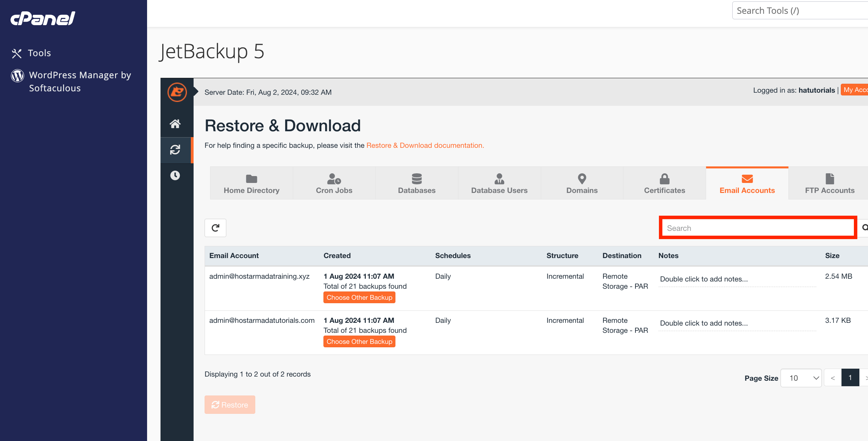Screen dimensions: 868x441
Task: Select the Email Accounts tab
Action: point(747,183)
